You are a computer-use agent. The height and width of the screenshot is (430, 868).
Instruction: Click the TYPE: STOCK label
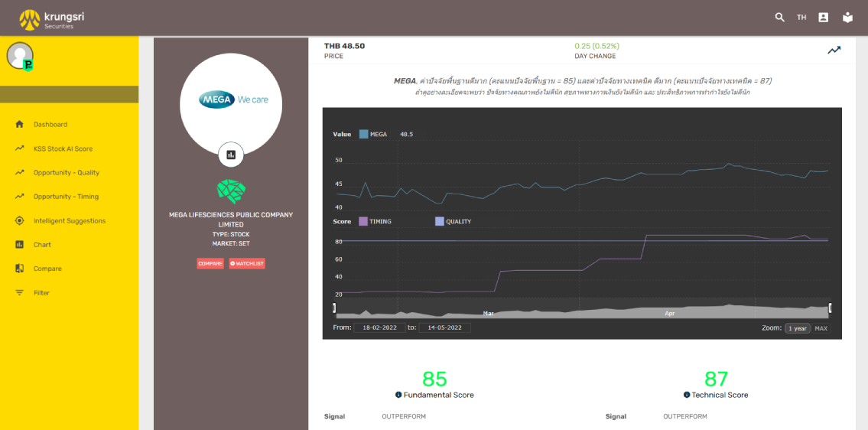tap(231, 234)
